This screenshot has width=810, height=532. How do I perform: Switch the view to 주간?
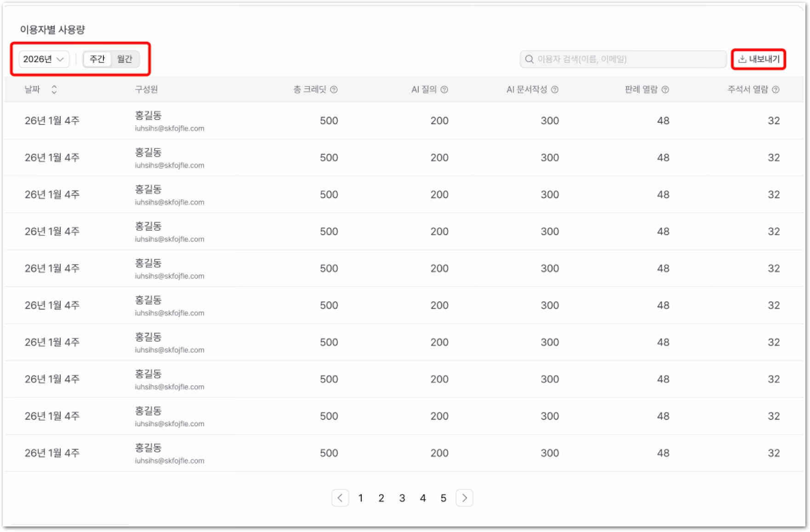point(97,59)
